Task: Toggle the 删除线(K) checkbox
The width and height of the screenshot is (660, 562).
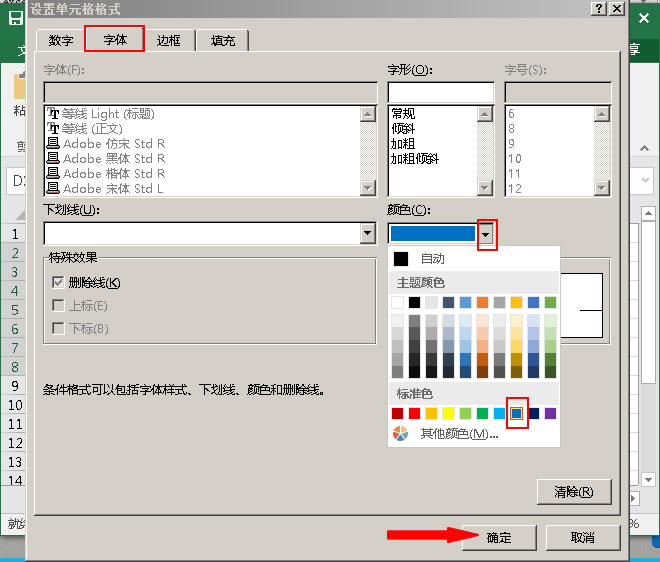Action: pos(58,282)
